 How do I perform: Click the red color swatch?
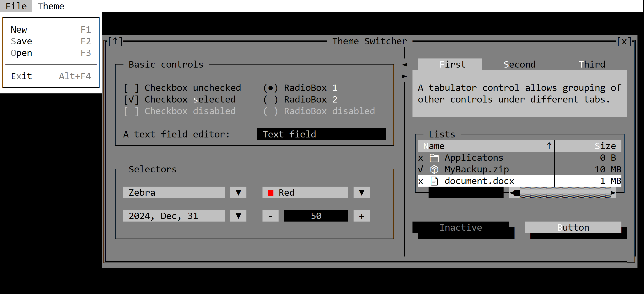(x=270, y=193)
